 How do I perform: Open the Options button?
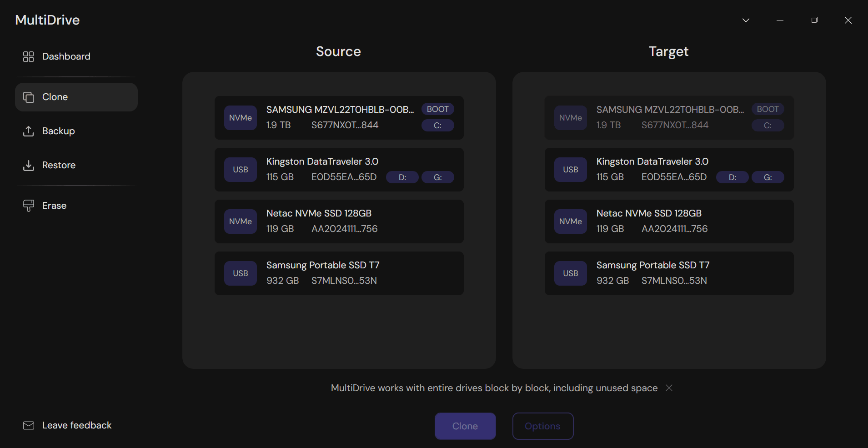coord(543,426)
